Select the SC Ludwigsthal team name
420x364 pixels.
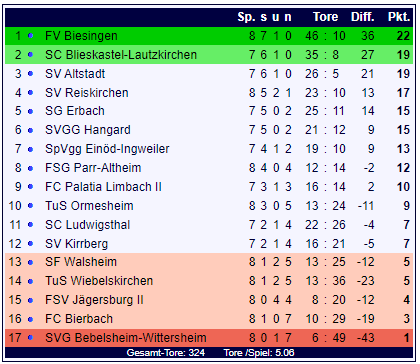tap(88, 225)
